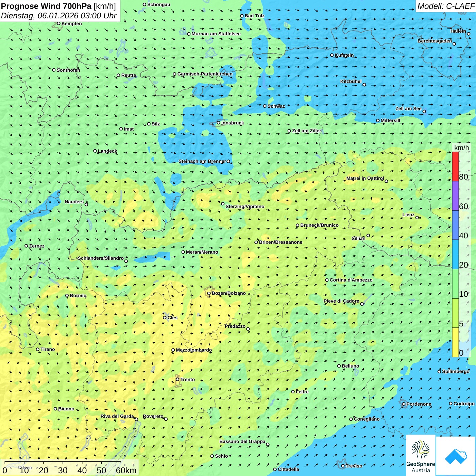Select the Bozen/Bolzano city marker

209,293
